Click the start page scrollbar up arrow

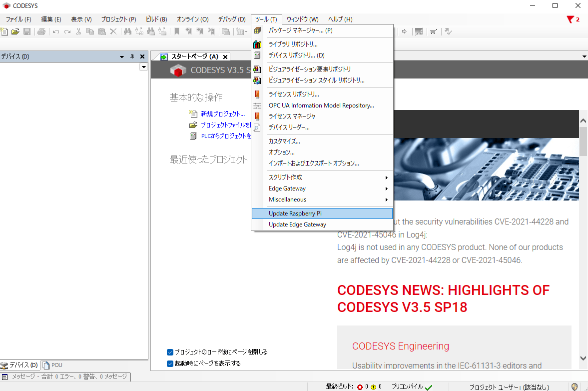click(583, 121)
